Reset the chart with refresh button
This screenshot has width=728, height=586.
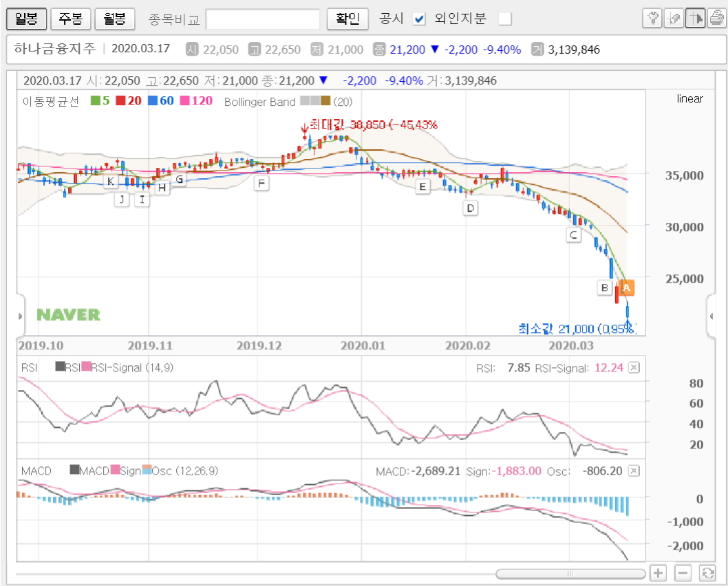(707, 573)
